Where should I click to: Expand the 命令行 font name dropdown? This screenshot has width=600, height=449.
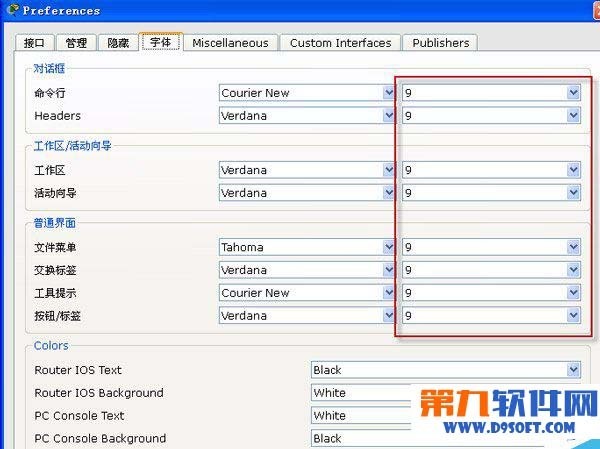point(388,93)
